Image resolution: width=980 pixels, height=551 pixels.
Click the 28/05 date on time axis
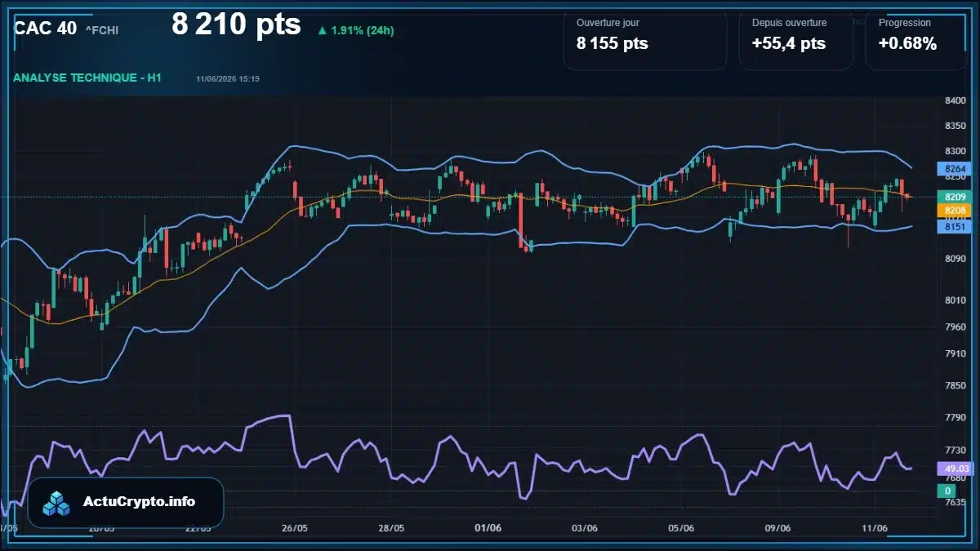pyautogui.click(x=391, y=528)
